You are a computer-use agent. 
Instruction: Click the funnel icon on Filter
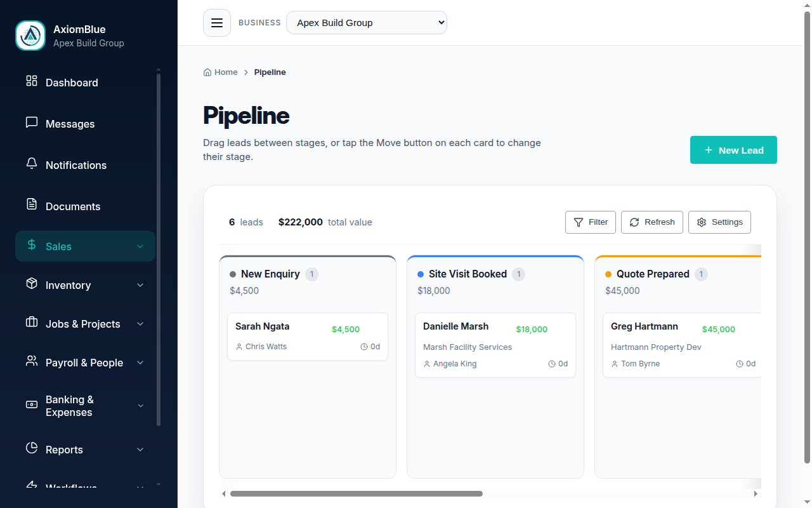pyautogui.click(x=579, y=222)
